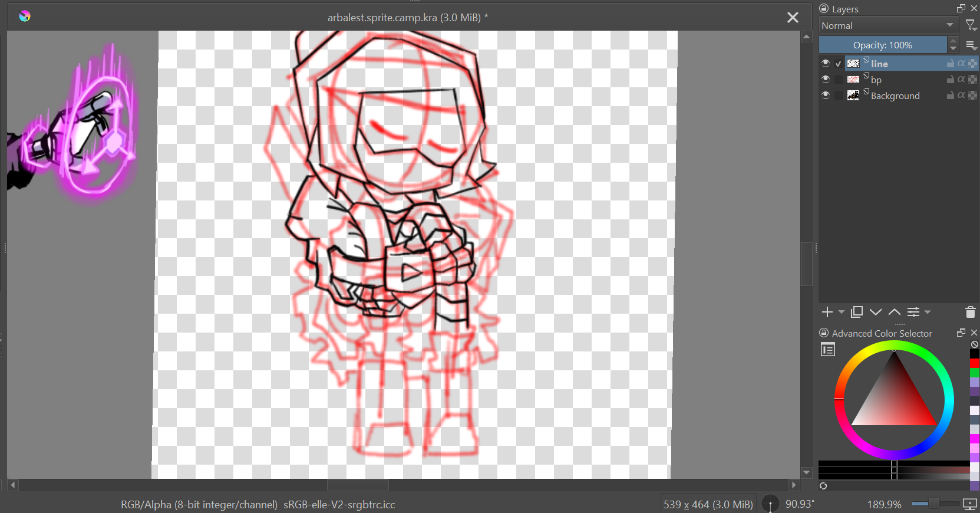Float the Advanced Color Selector docker
980x513 pixels.
coord(961,333)
